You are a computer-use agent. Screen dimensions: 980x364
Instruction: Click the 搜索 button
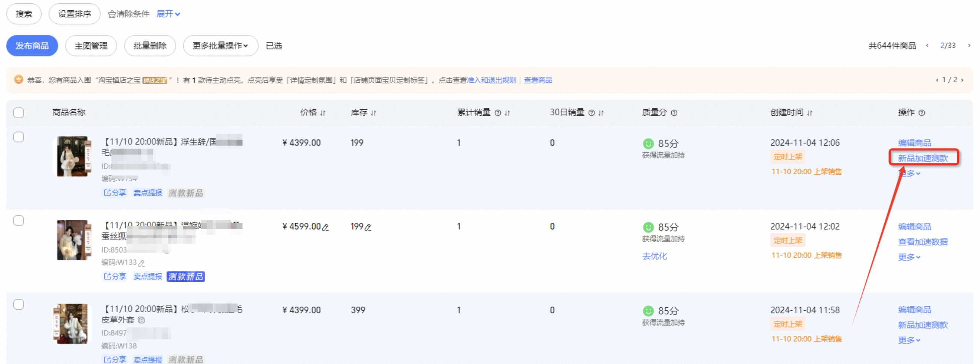click(x=23, y=14)
